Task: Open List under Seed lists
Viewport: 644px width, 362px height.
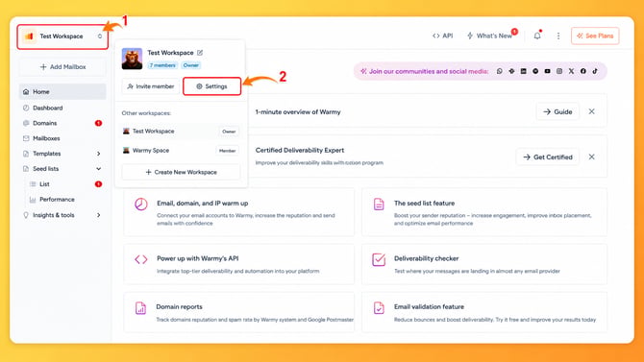Action: [x=44, y=184]
